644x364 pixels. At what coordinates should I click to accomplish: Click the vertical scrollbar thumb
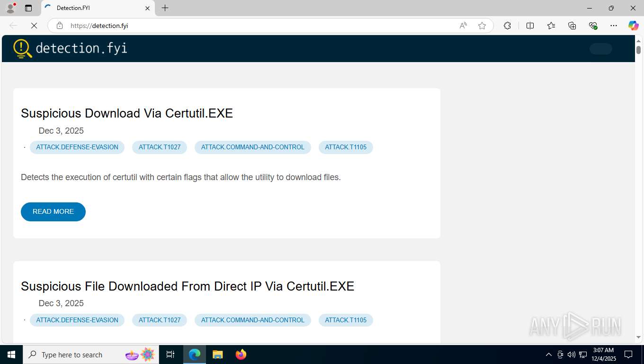[x=638, y=50]
